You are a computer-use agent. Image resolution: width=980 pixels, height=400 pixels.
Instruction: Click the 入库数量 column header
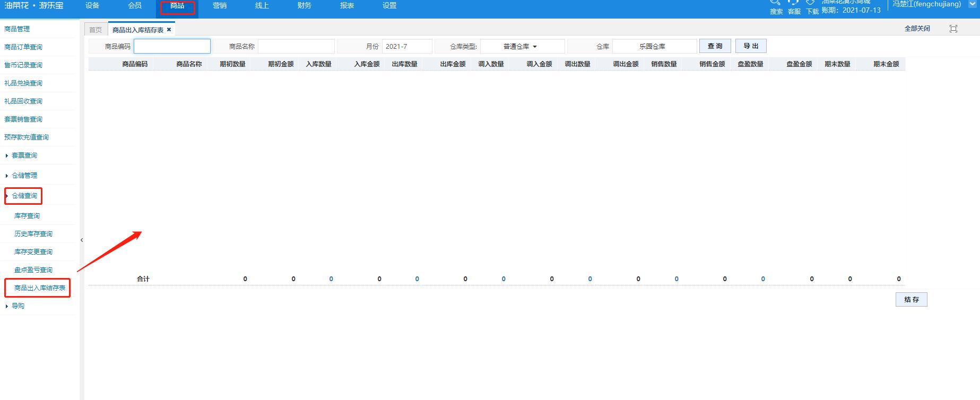tap(319, 64)
